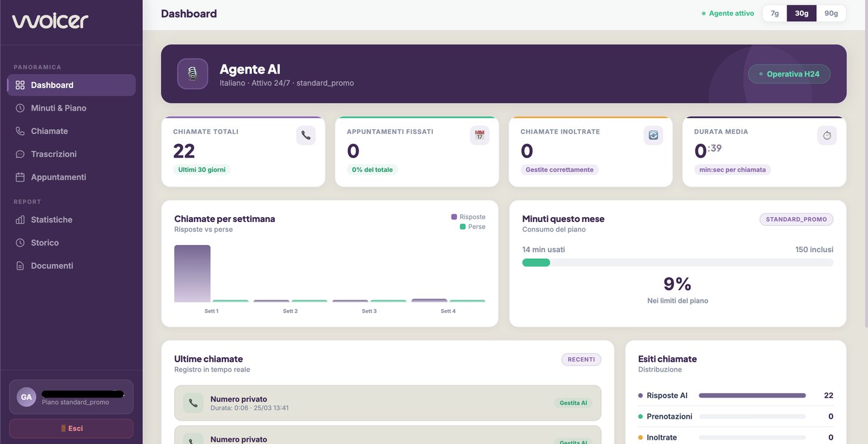Switch time range to 7g
Screen dimensions: 868x444
(775, 13)
